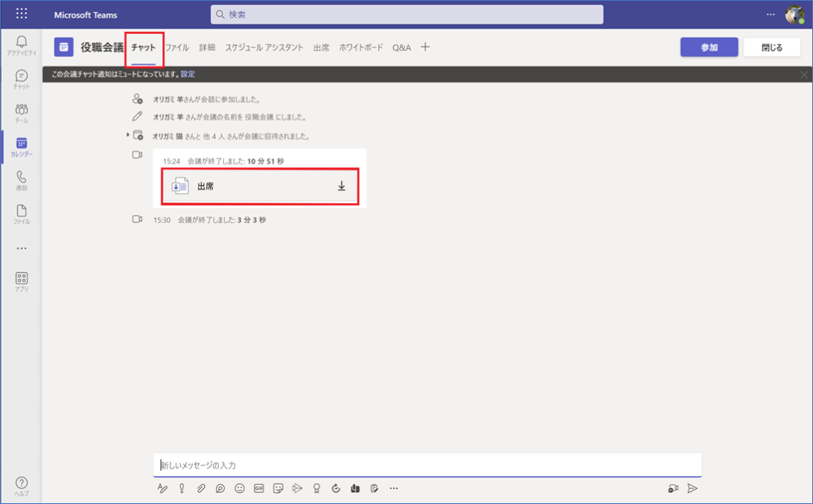The image size is (813, 504).
Task: Click the send message arrow icon
Action: tap(692, 488)
